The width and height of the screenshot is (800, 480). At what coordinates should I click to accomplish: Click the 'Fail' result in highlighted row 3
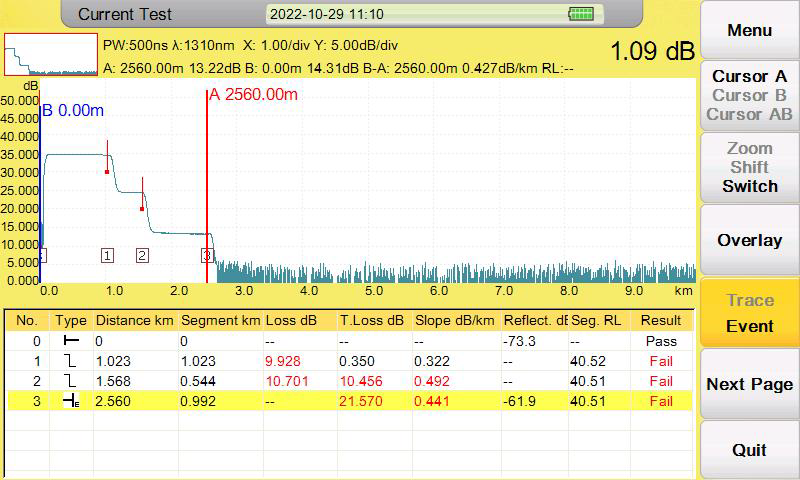tap(661, 401)
